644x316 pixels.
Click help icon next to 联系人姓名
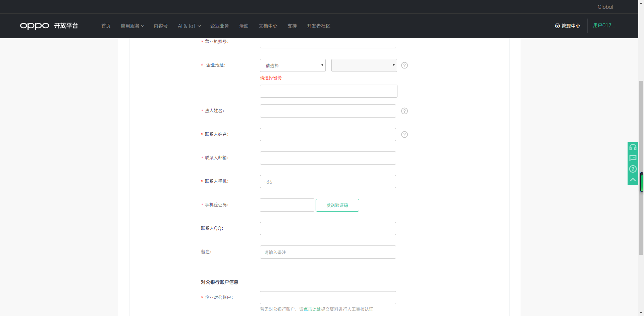(x=405, y=135)
